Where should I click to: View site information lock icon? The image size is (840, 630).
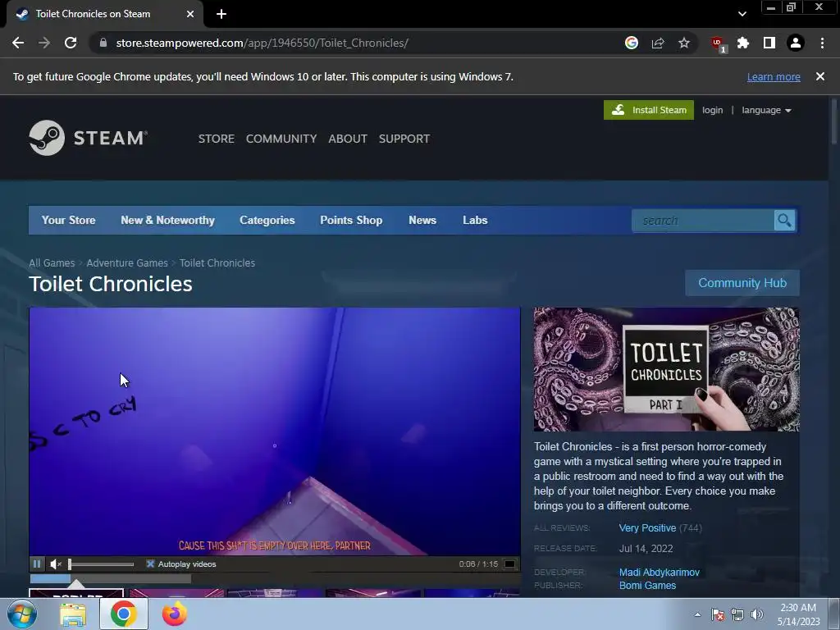click(103, 43)
